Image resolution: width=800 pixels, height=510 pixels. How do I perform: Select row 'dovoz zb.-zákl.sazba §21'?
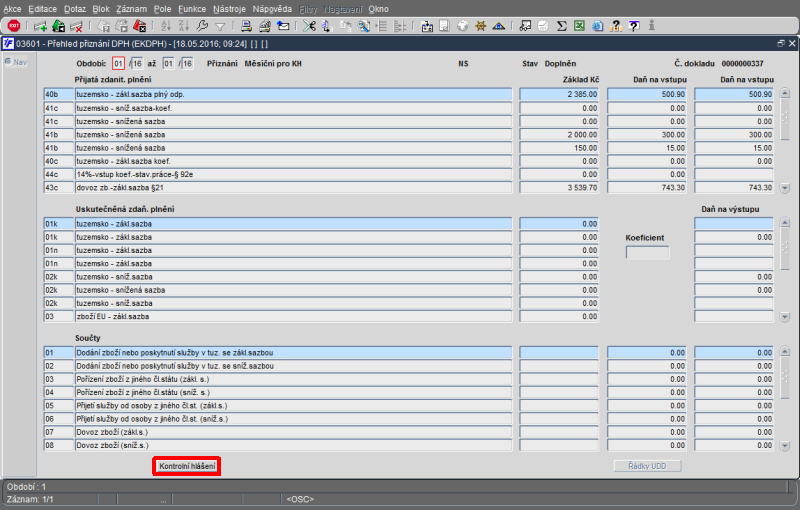coord(293,188)
